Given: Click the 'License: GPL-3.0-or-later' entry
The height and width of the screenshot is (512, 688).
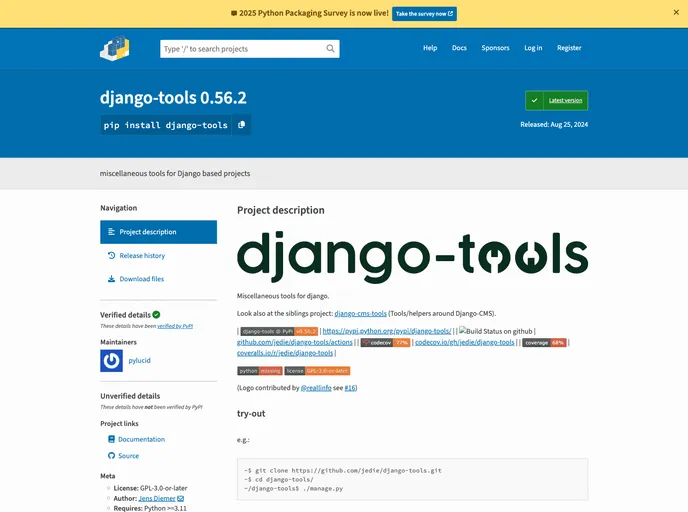Looking at the screenshot, I should [x=150, y=488].
